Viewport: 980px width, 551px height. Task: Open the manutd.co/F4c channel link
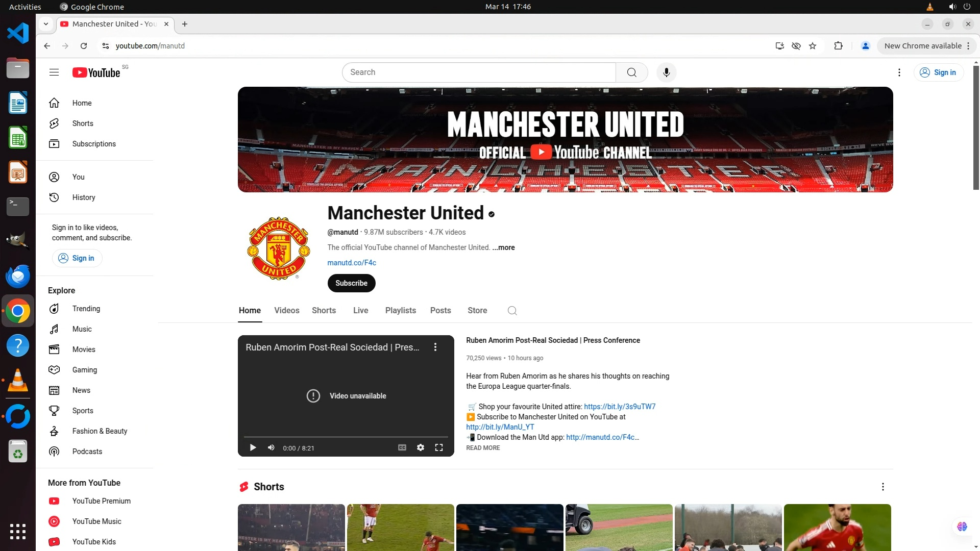tap(351, 263)
